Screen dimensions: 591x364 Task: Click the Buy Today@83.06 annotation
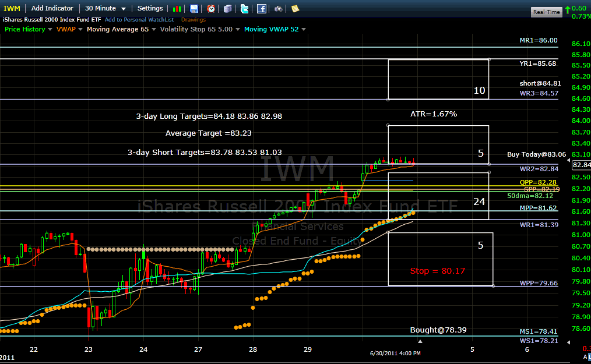[536, 154]
